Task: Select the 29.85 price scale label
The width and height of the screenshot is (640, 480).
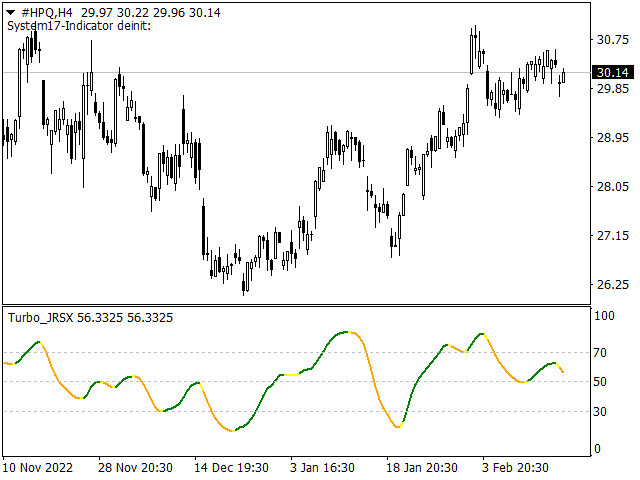Action: 612,89
